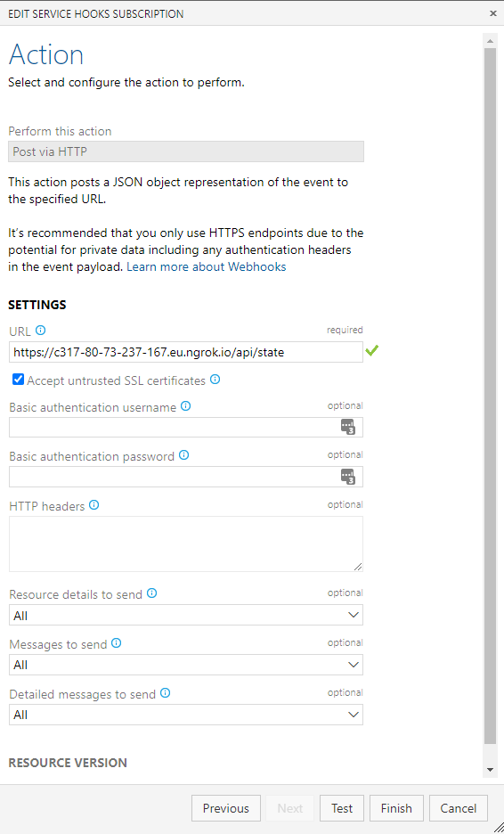The width and height of the screenshot is (504, 834).
Task: Click the Finish button
Action: (396, 808)
